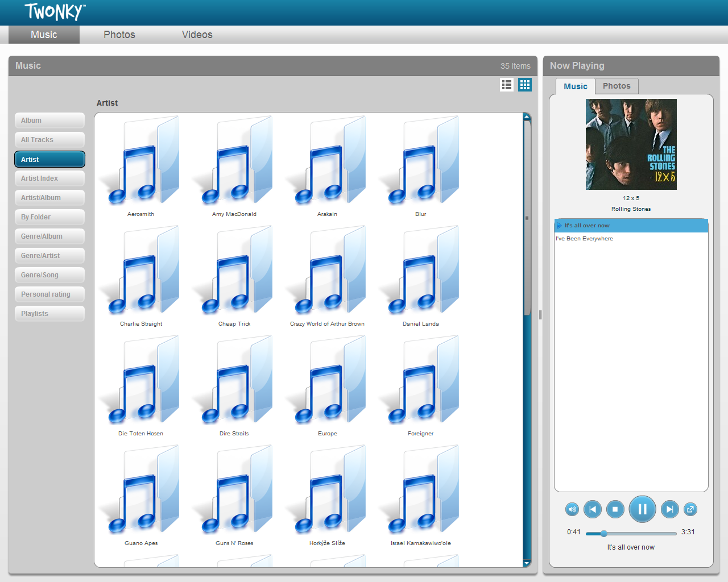Open the Blur artist folder
The image size is (728, 582).
(x=421, y=166)
